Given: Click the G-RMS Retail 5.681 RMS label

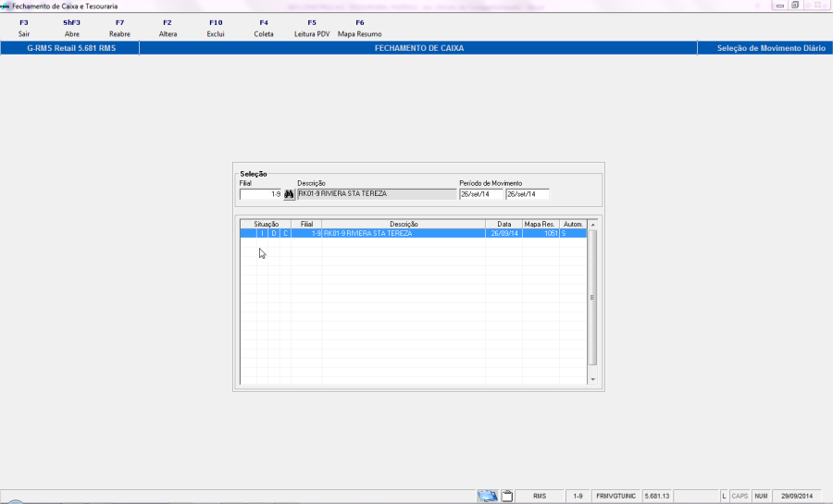Looking at the screenshot, I should 71,48.
